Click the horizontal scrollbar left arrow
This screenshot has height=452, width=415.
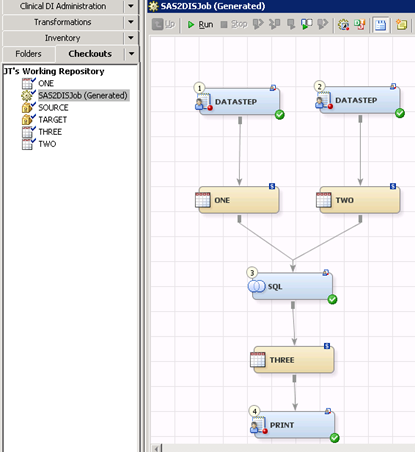(x=157, y=448)
